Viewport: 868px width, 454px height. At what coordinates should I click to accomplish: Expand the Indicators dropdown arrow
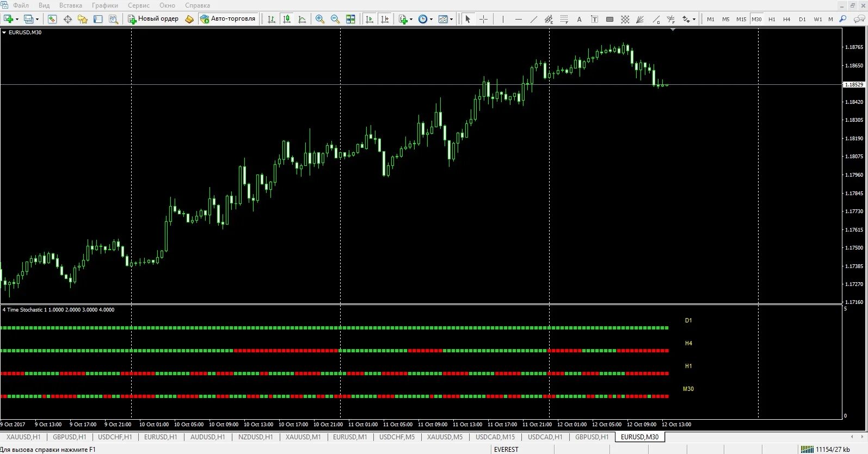[x=411, y=20]
